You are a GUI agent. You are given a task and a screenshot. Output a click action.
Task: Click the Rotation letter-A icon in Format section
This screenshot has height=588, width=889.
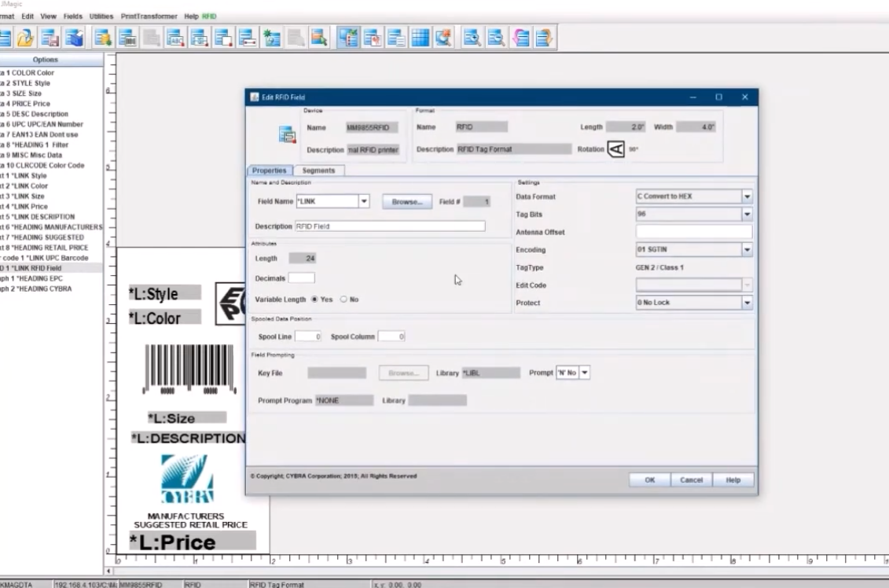pos(615,149)
